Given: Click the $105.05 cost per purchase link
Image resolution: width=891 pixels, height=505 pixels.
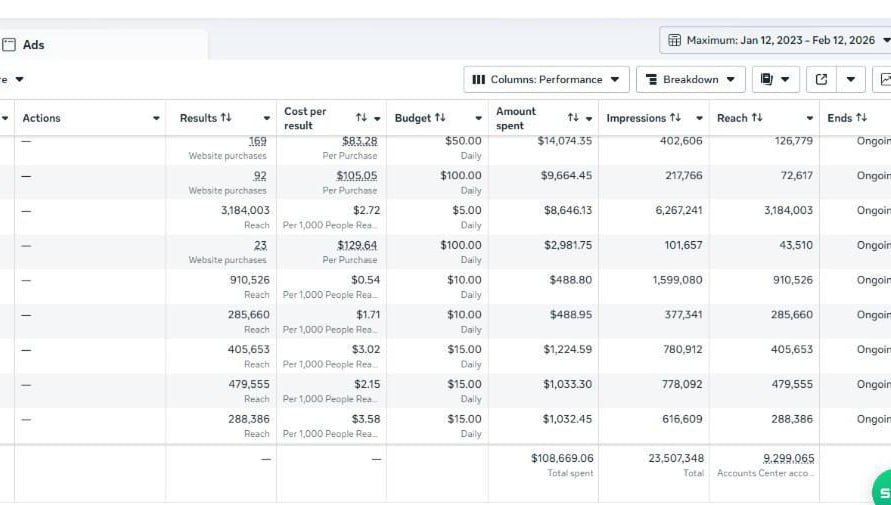Looking at the screenshot, I should click(357, 176).
